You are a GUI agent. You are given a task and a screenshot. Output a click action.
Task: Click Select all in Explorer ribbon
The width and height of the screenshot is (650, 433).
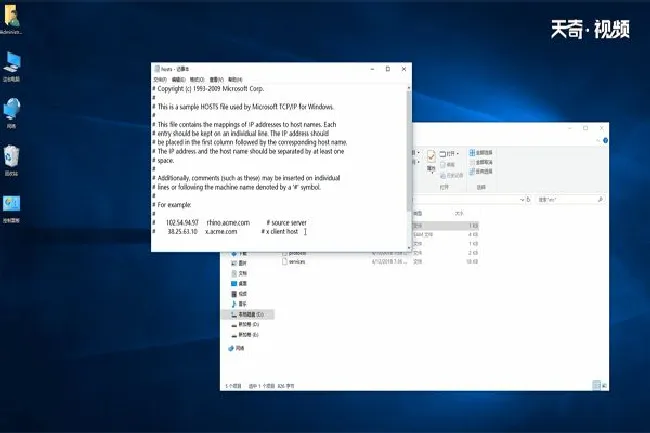pyautogui.click(x=481, y=152)
